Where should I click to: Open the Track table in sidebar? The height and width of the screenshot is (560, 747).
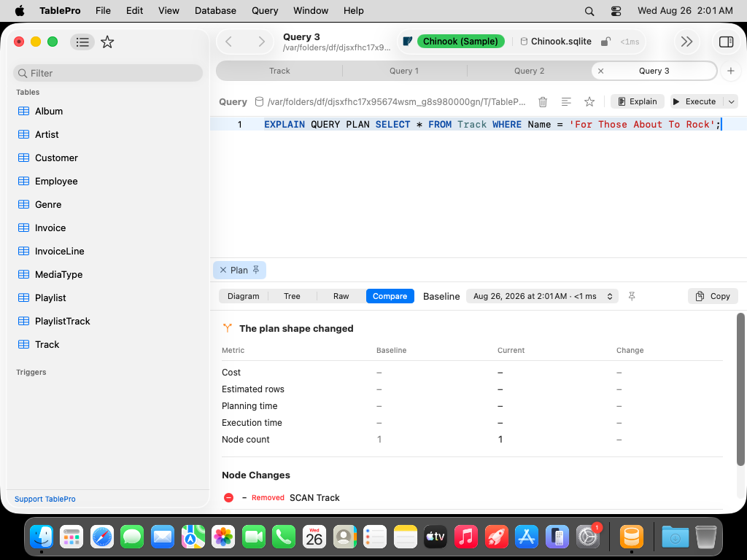(47, 344)
